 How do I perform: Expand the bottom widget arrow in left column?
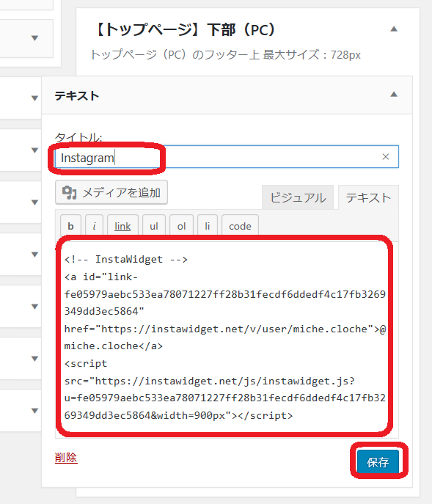point(34,411)
